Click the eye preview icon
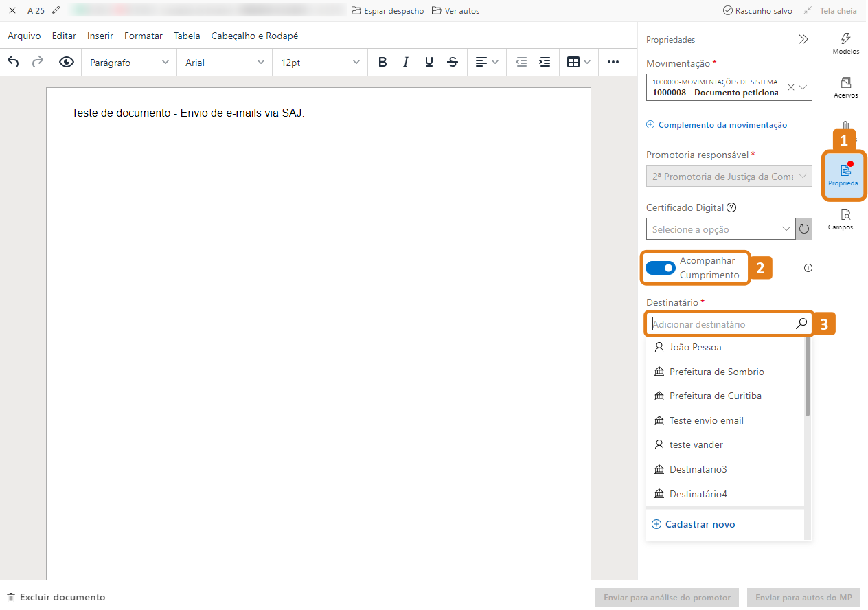This screenshot has width=868, height=610. [67, 62]
